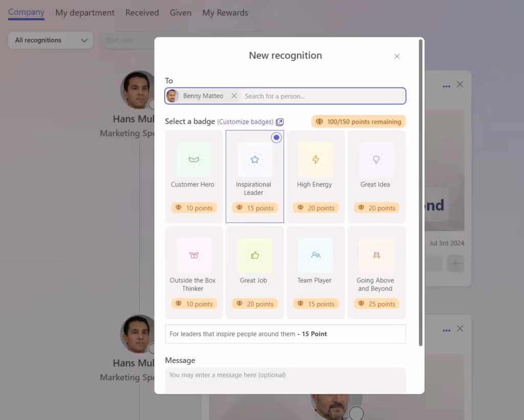Open more options on the first background card
Image resolution: width=524 pixels, height=420 pixels.
pyautogui.click(x=446, y=86)
